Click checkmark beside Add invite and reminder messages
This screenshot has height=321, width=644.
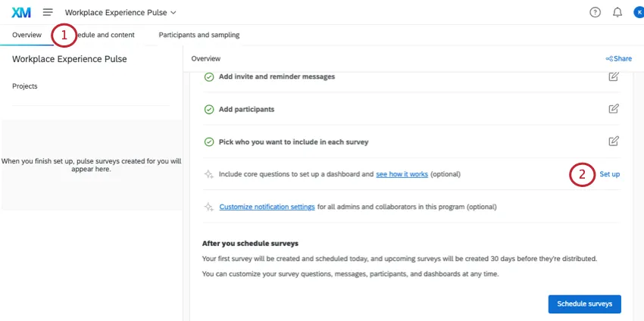[208, 76]
